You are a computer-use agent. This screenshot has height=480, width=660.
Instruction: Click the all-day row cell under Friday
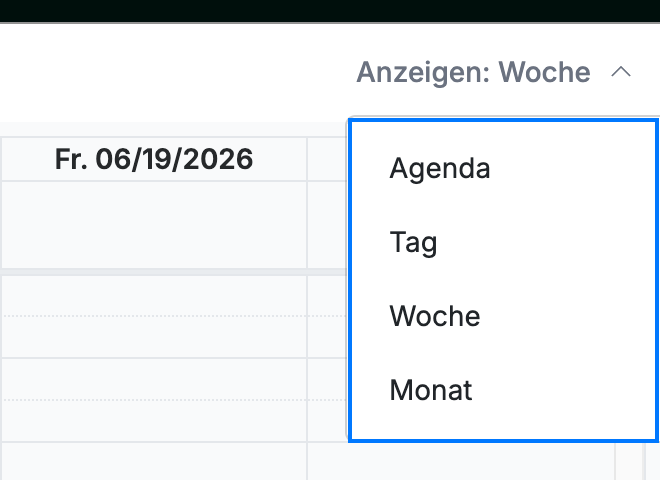[154, 225]
